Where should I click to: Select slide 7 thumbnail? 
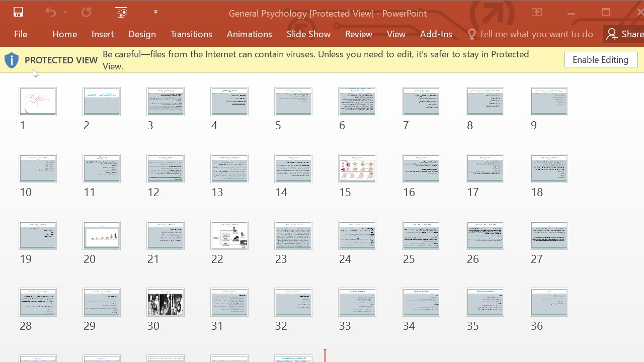point(421,102)
